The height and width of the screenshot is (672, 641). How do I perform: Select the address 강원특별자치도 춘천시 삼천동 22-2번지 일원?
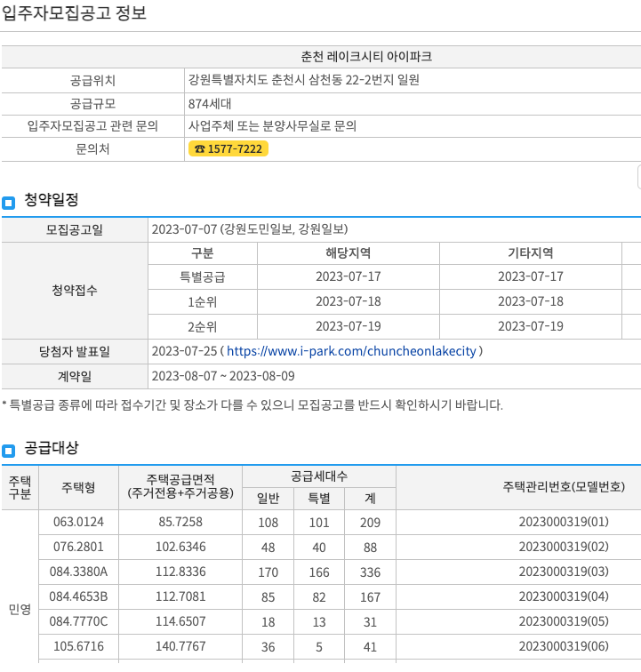point(303,80)
